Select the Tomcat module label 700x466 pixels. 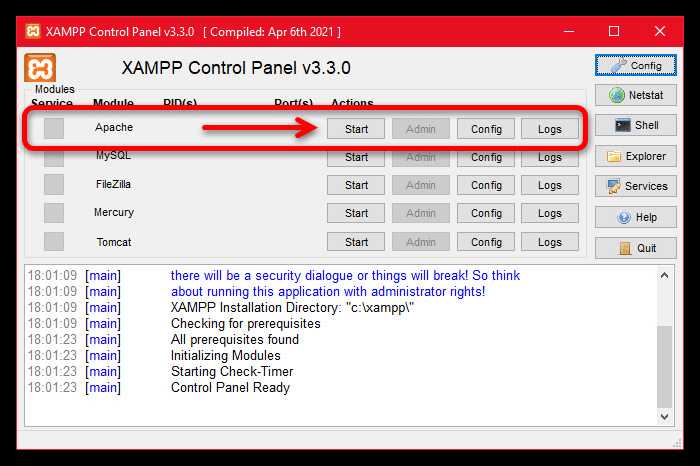click(x=114, y=242)
